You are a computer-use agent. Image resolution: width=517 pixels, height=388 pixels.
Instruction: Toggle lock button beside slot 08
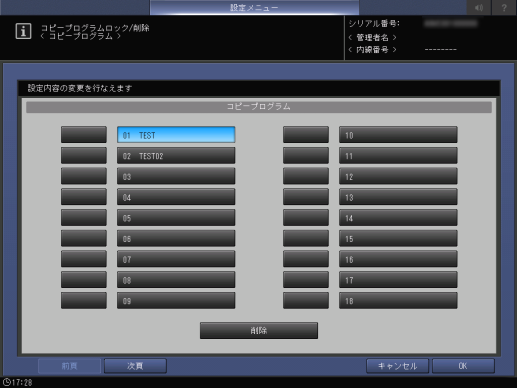tap(84, 280)
